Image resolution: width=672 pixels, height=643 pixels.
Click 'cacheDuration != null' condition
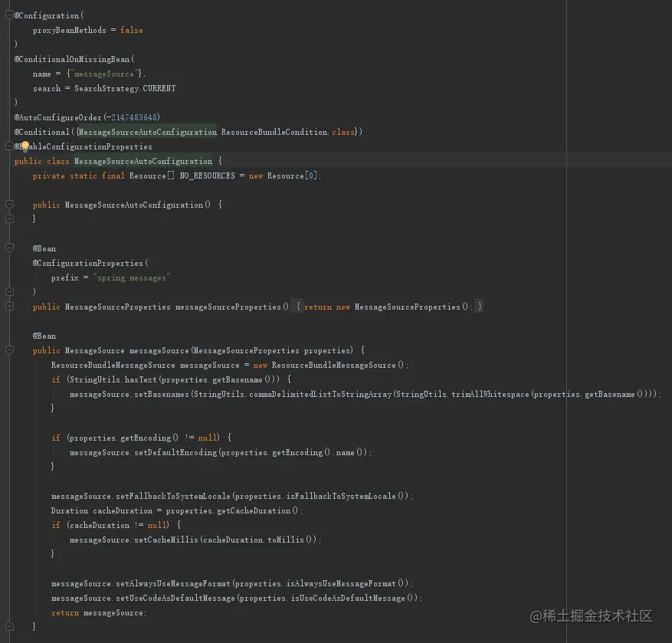[118, 526]
